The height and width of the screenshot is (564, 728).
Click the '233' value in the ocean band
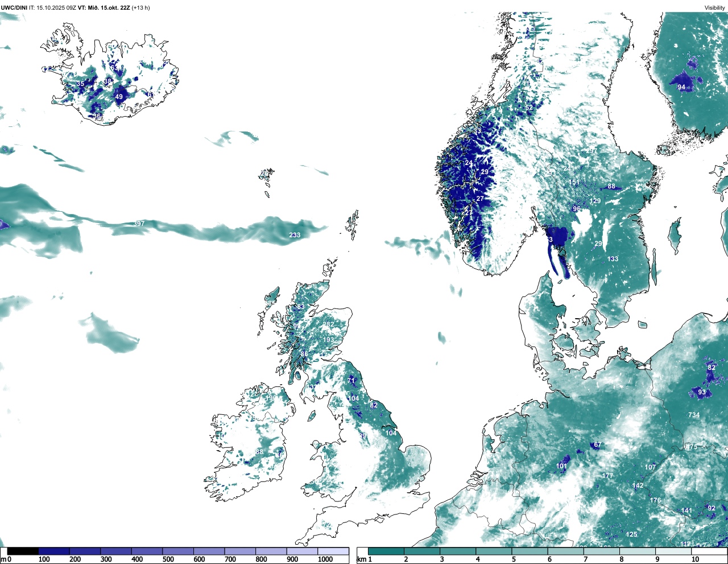tap(295, 235)
